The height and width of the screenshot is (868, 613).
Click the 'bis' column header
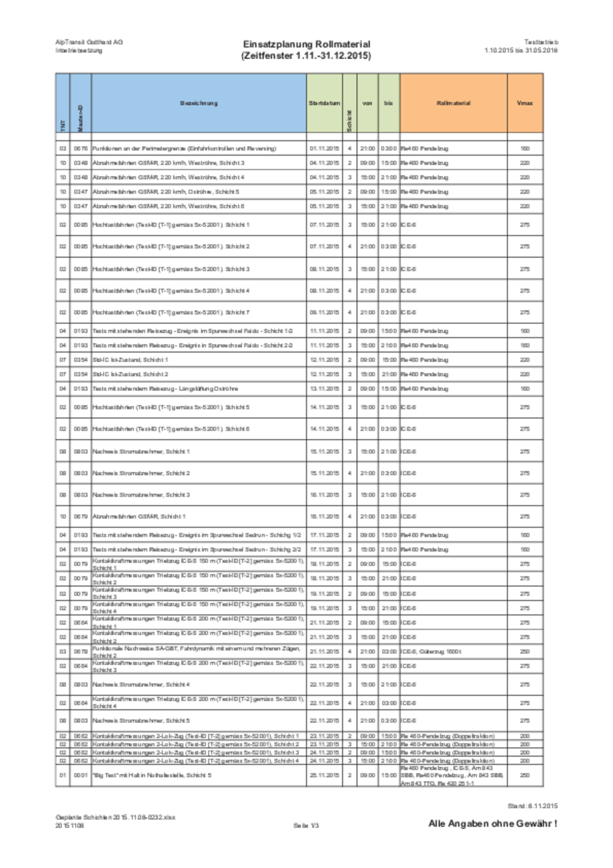389,103
